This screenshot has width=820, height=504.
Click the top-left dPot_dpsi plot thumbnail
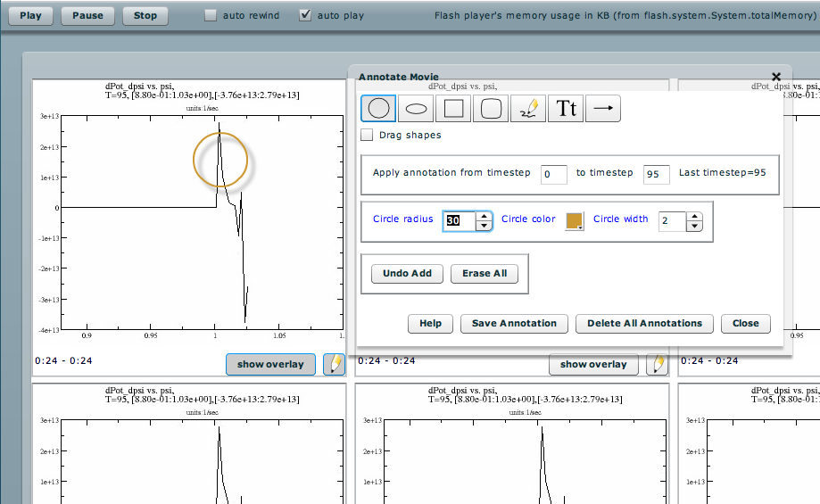point(189,215)
